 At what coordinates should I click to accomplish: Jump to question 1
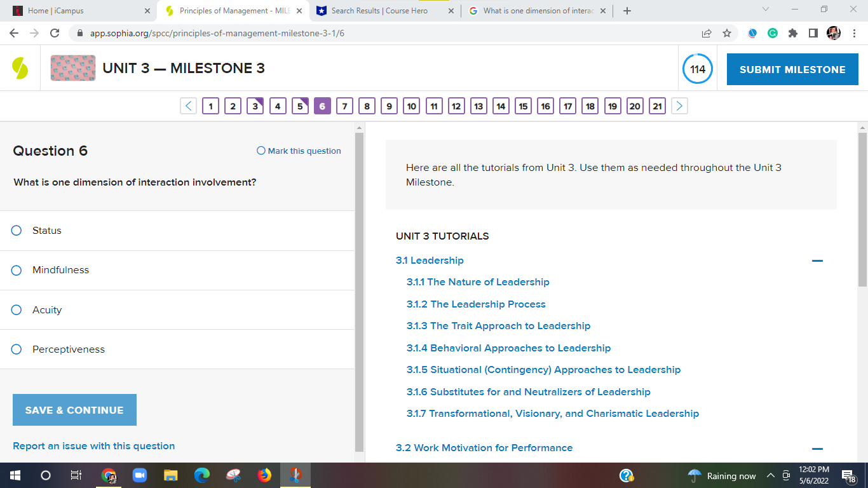(210, 106)
